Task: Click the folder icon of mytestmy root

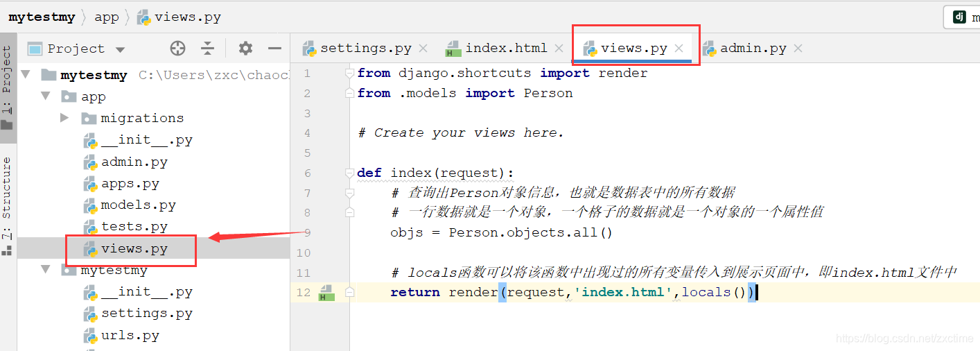Action: pyautogui.click(x=48, y=74)
